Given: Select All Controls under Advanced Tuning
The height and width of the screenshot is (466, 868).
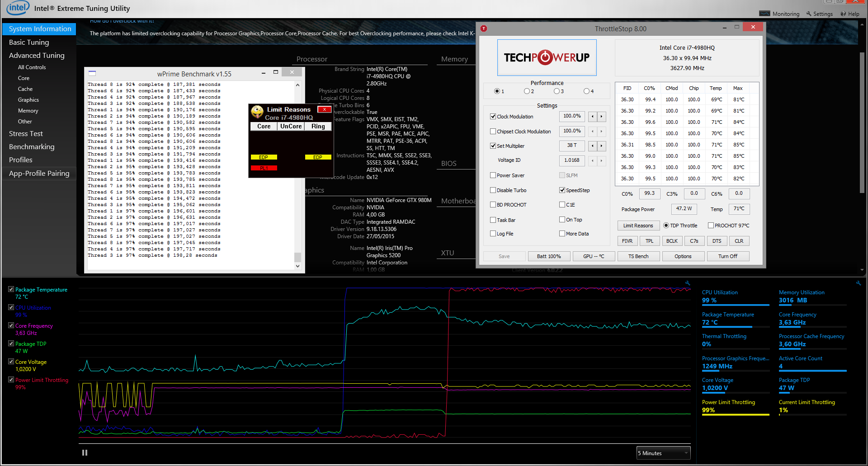Looking at the screenshot, I should 32,67.
